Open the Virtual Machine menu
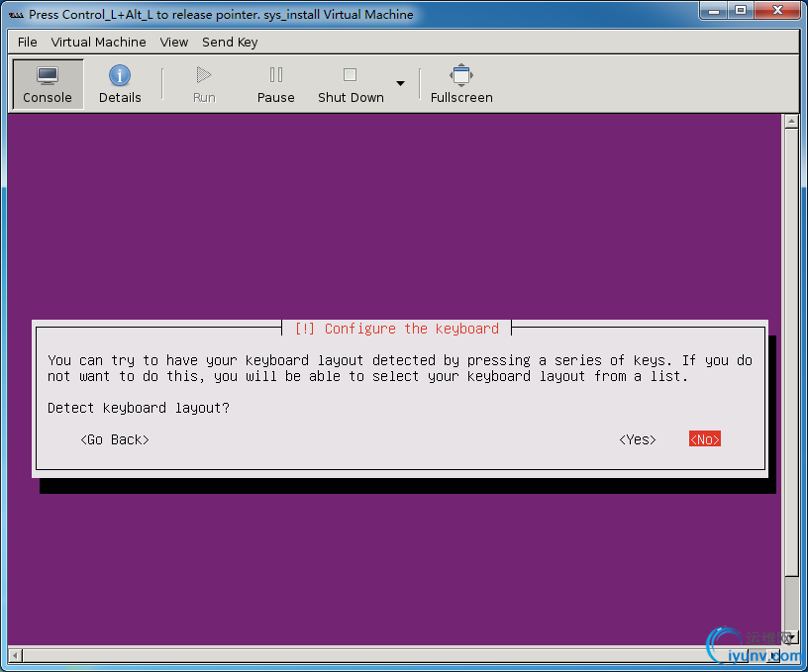 pos(98,43)
